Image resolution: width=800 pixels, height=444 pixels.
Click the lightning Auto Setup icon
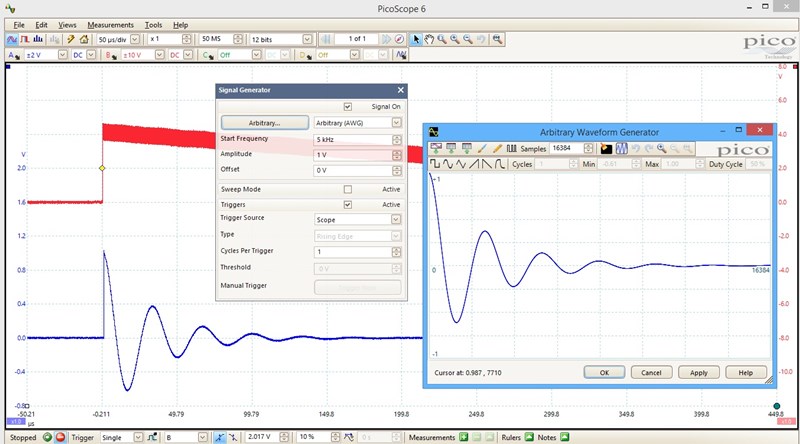point(71,39)
